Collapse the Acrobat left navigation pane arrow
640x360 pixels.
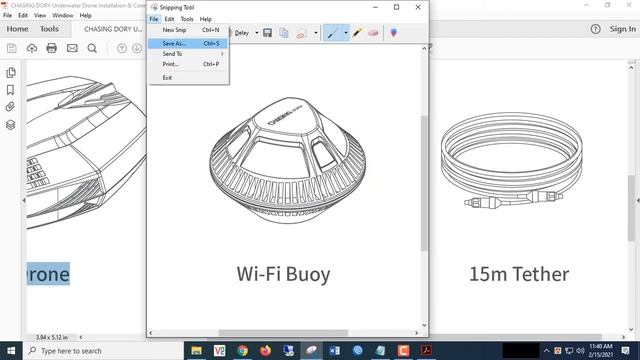[24, 200]
